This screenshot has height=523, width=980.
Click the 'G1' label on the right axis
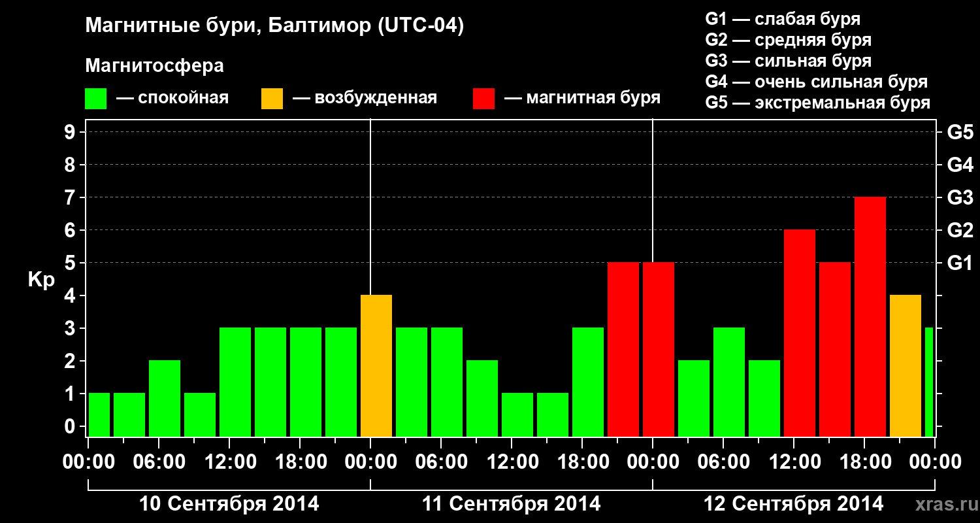[x=960, y=263]
